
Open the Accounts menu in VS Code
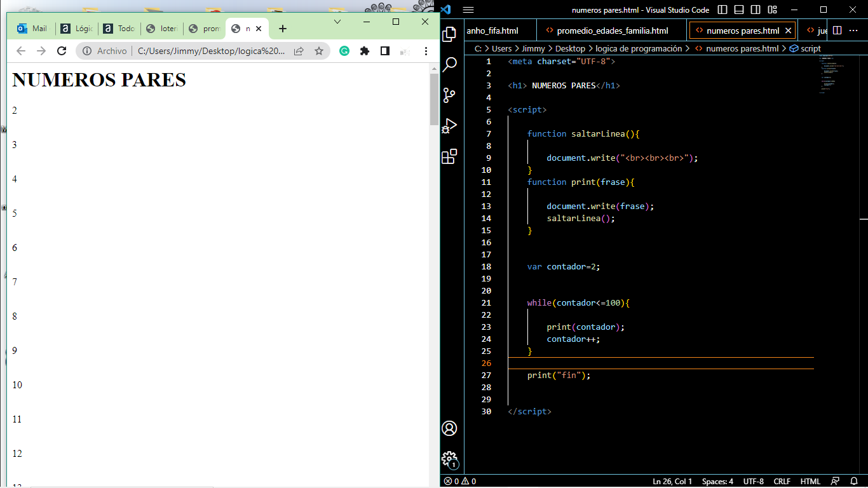[449, 428]
